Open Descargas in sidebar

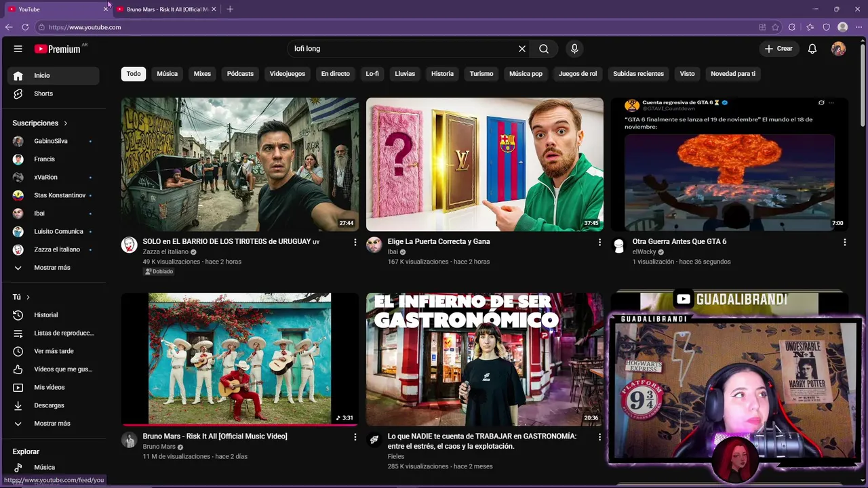coord(54,405)
